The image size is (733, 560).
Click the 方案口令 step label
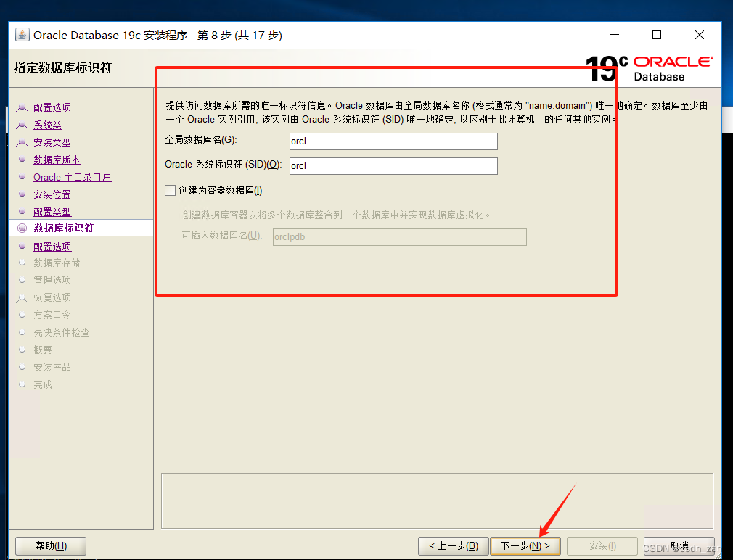tap(52, 315)
